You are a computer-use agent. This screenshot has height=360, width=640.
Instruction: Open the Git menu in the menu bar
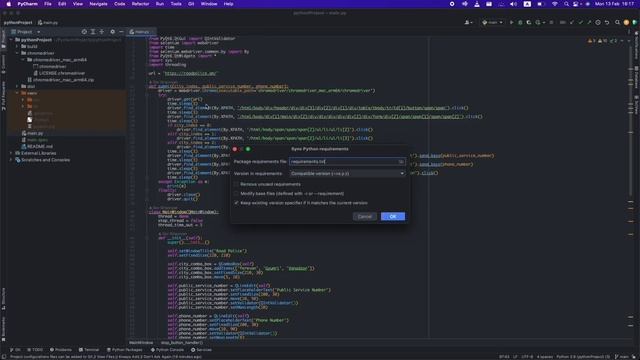(191, 4)
